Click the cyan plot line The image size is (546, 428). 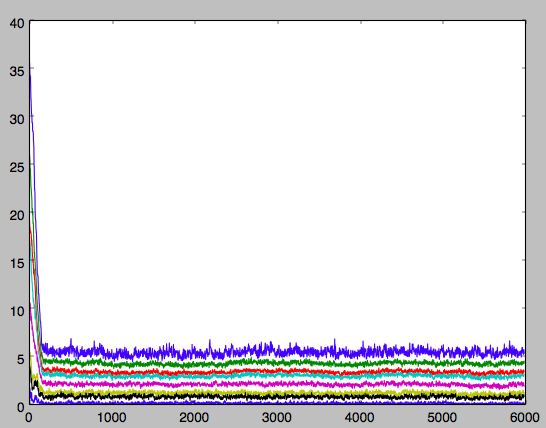[279, 376]
